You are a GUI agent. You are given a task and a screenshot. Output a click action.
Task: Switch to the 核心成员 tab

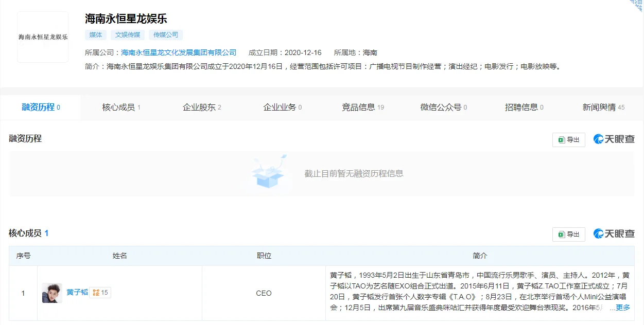121,107
